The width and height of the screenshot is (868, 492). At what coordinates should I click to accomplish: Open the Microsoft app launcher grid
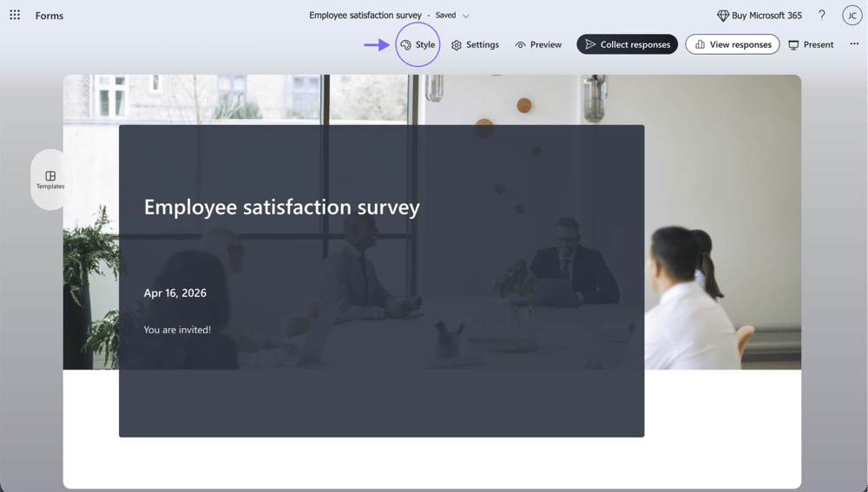[x=15, y=16]
